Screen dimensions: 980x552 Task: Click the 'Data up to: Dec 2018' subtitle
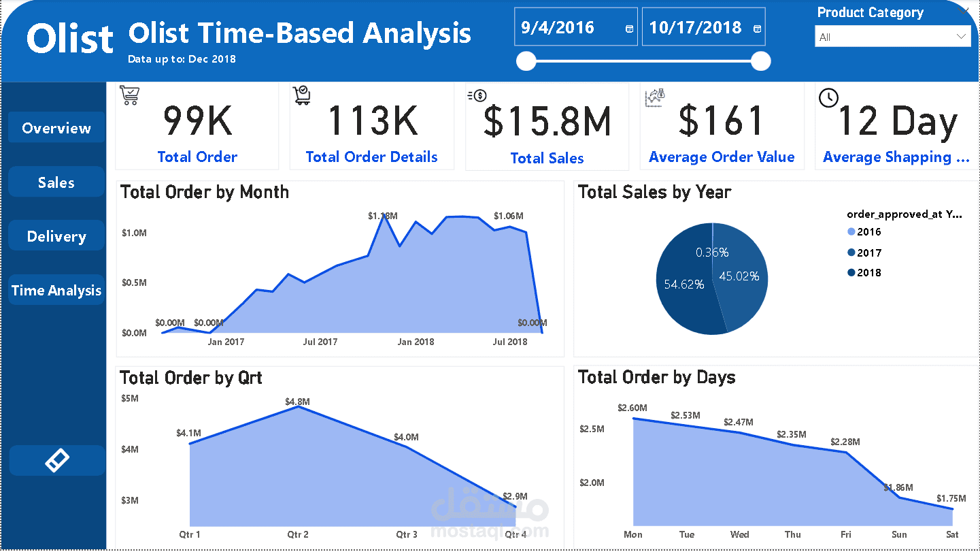(x=182, y=59)
